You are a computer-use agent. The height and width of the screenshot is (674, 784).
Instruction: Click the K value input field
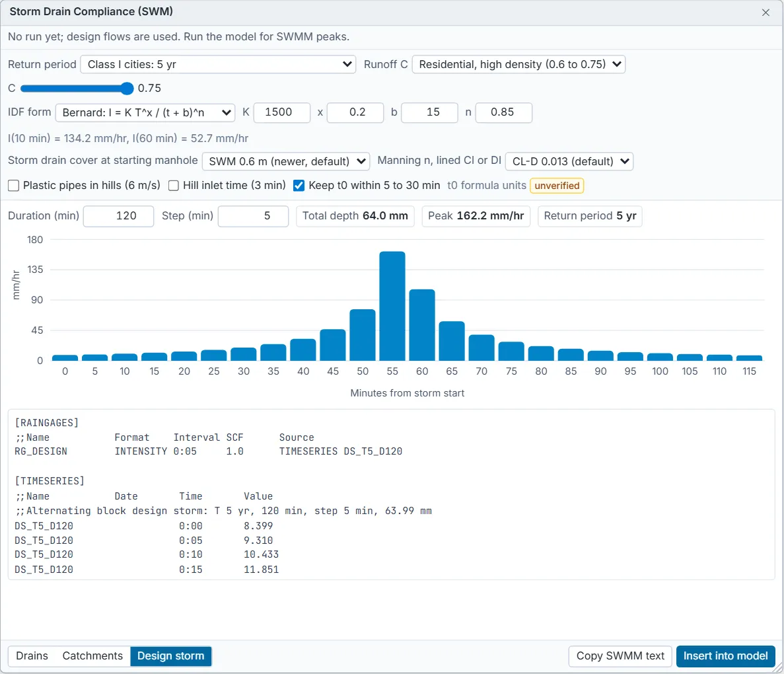[x=282, y=112]
